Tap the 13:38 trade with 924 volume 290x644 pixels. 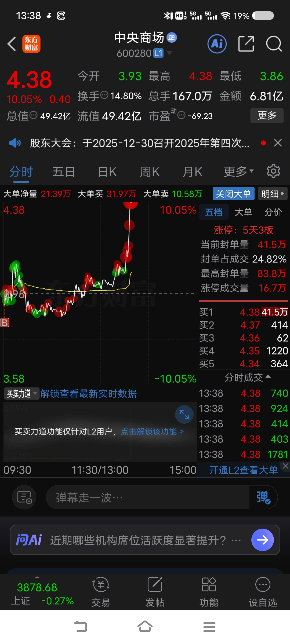click(244, 408)
